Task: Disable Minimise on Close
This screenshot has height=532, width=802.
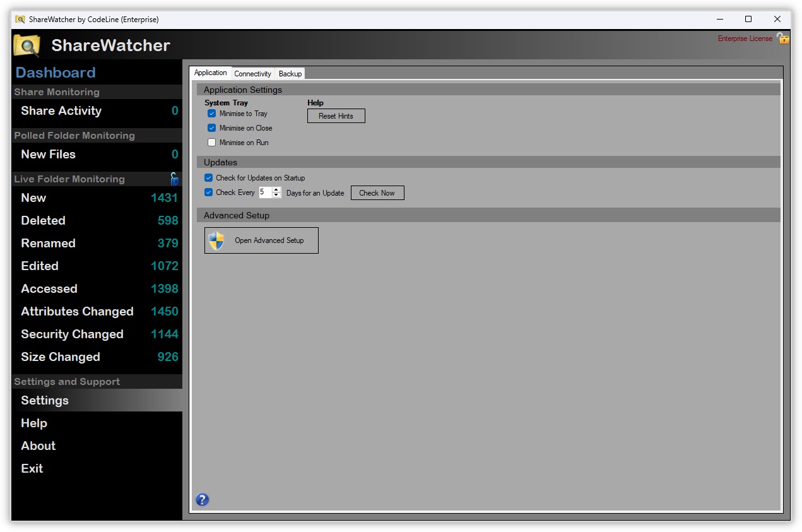Action: tap(211, 127)
